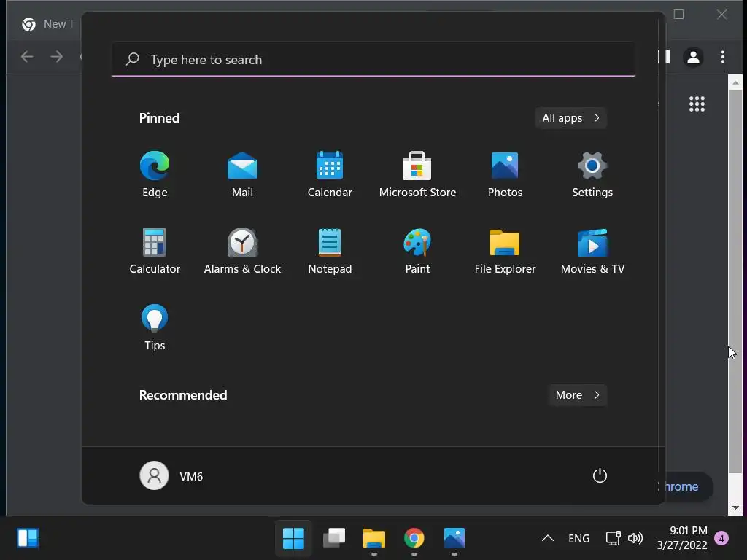Open volume control in system tray

point(635,539)
